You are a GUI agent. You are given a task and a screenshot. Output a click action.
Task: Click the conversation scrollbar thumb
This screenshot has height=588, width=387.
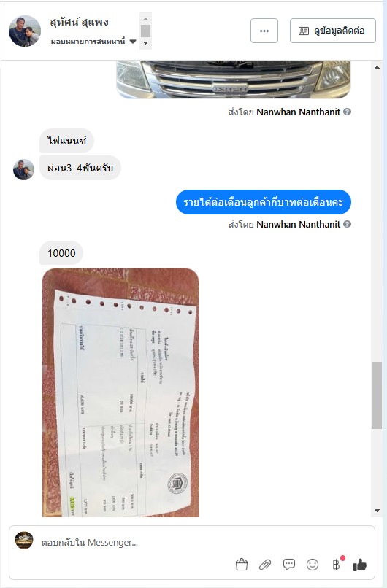pyautogui.click(x=377, y=395)
